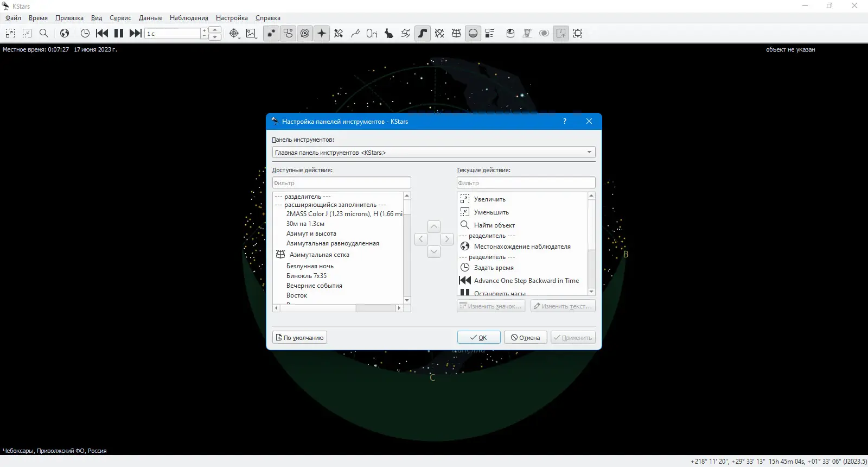
Task: Select Бинокль 7x35 in available actions
Action: coord(338,276)
